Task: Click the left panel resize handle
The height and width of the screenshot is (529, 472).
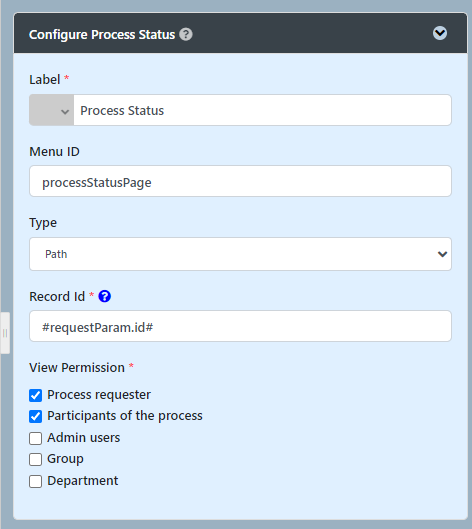Action: (5, 333)
